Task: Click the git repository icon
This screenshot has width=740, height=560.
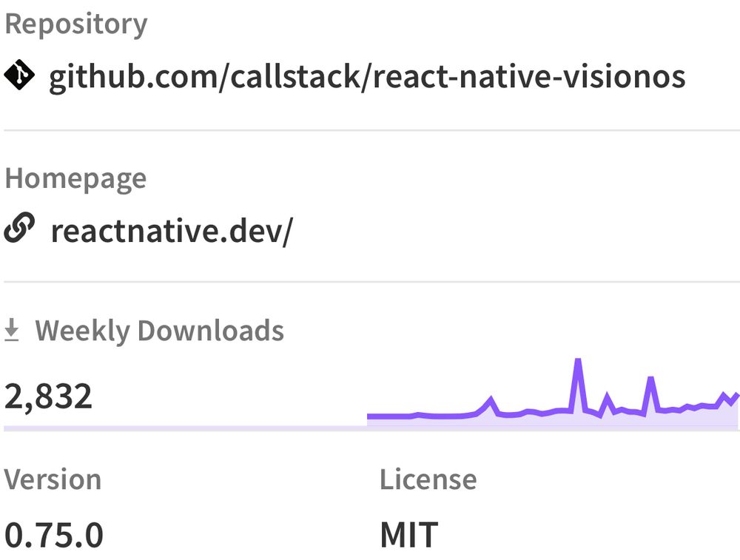Action: click(18, 75)
